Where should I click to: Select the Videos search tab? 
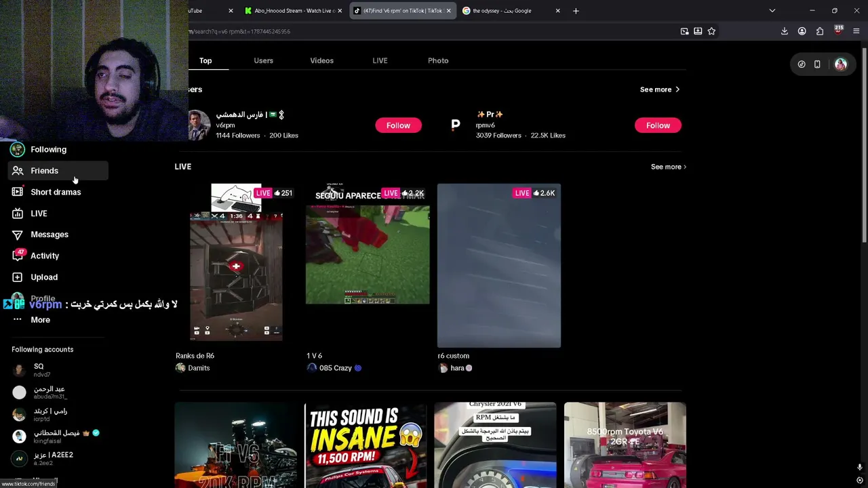321,60
